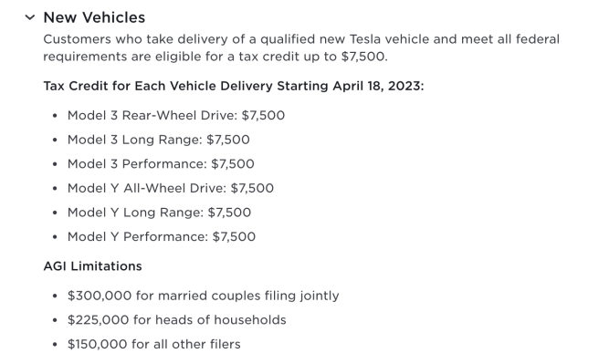Click the $300,000 married couples filing jointly line

pos(204,296)
